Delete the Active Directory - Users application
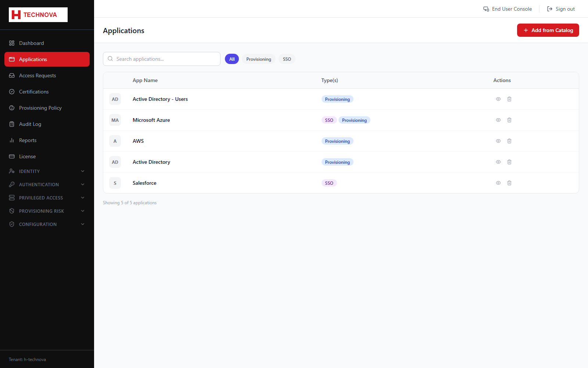This screenshot has height=368, width=588. pyautogui.click(x=509, y=99)
